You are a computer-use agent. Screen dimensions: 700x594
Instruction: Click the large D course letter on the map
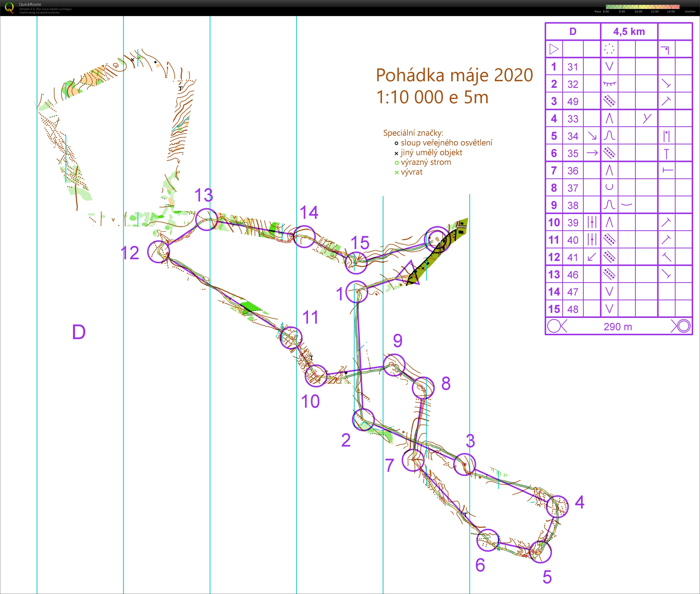pyautogui.click(x=79, y=332)
